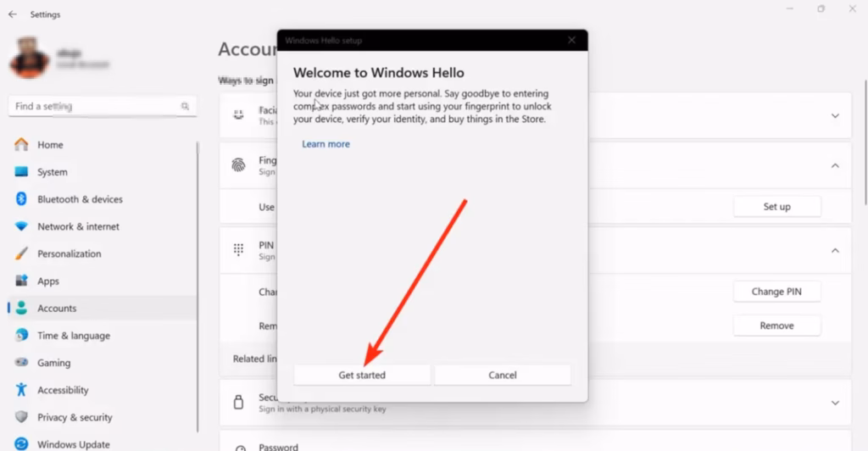Click the Change PIN button
This screenshot has height=451, width=868.
tap(776, 292)
